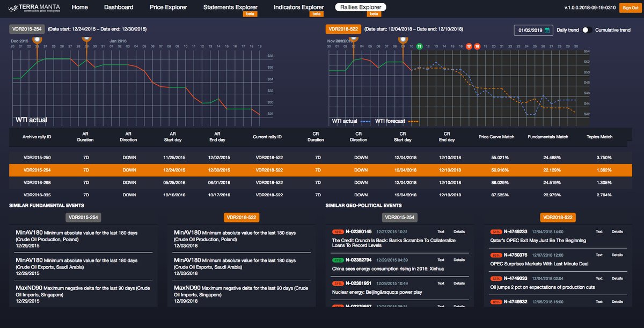Viewport: 644px width, 328px height.
Task: Click the 60% badge for news N-4749932
Action: 496,302
